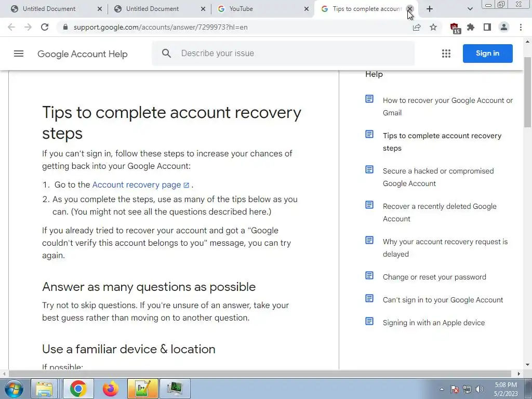The height and width of the screenshot is (399, 532).
Task: Focus the Describe your issue search field
Action: coord(283,54)
